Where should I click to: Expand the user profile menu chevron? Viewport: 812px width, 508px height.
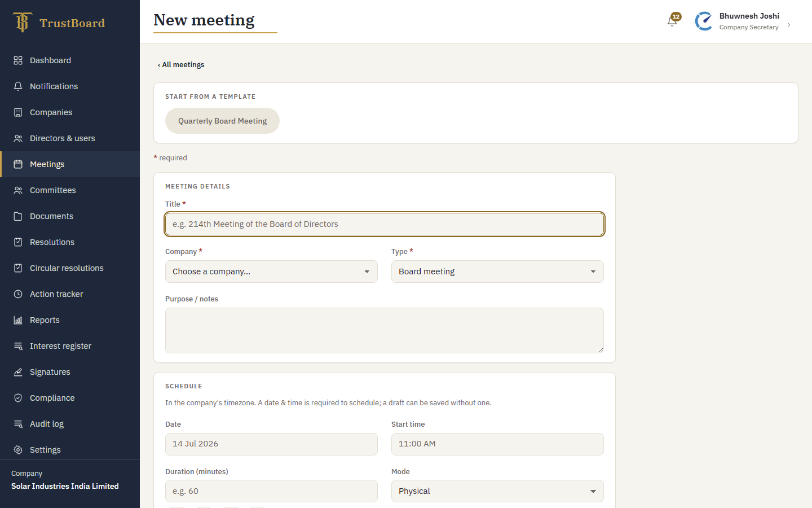pos(789,25)
